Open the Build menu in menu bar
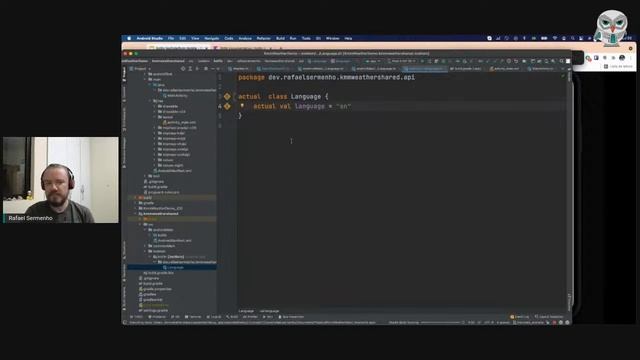This screenshot has height=360, width=640. pos(280,38)
